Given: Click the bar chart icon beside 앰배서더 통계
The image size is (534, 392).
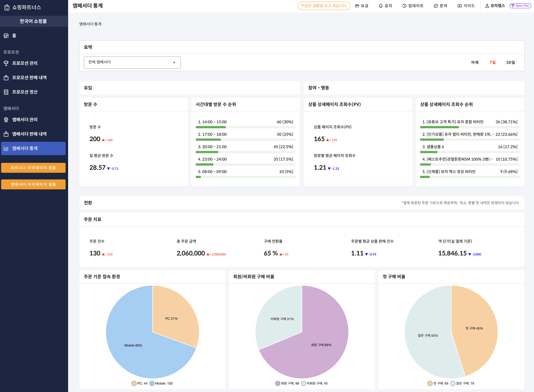Looking at the screenshot, I should [6, 149].
